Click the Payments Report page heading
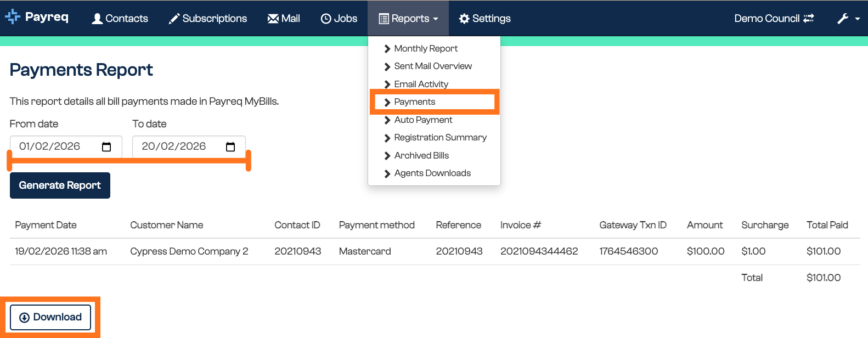Image resolution: width=868 pixels, height=338 pixels. (x=81, y=70)
